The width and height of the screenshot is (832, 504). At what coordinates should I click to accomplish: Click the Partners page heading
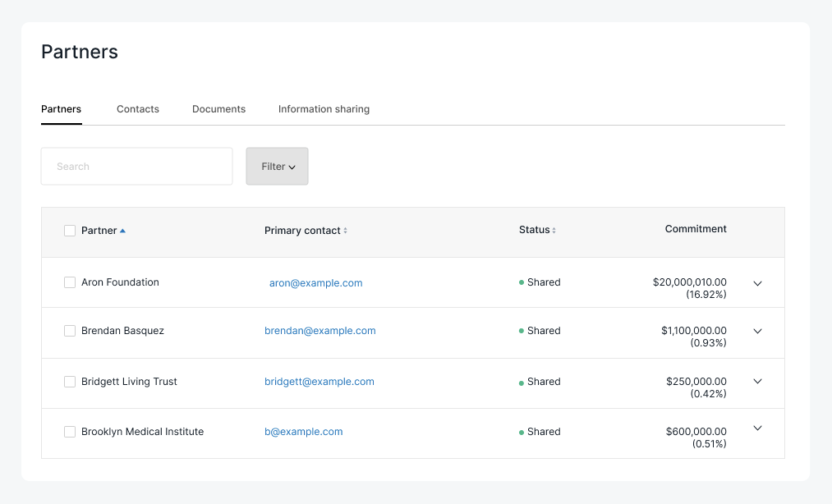80,52
